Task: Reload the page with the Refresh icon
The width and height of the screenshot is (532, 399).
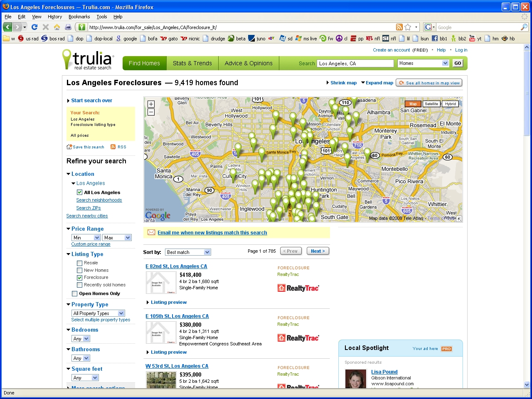Action: tap(34, 27)
